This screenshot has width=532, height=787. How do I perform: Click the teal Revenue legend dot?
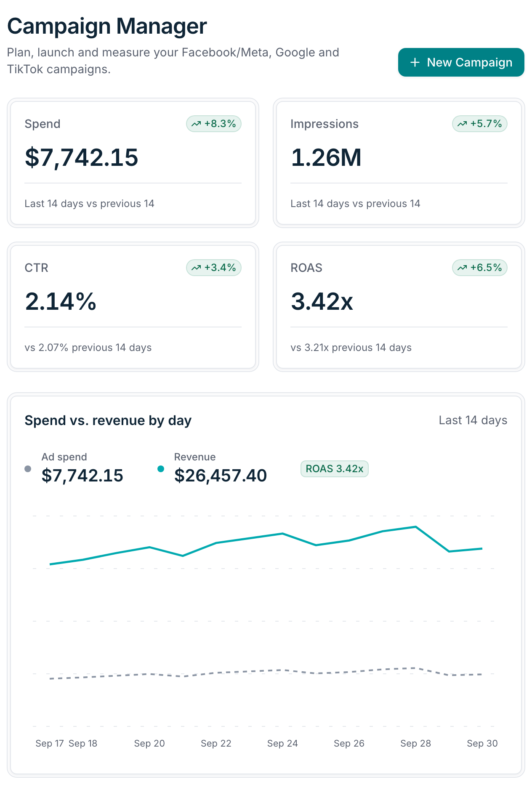(x=161, y=469)
